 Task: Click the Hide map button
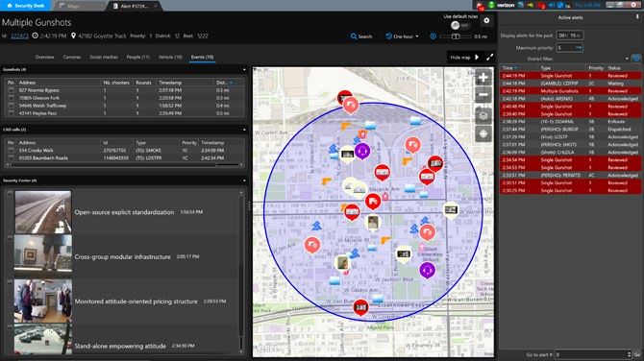(464, 58)
